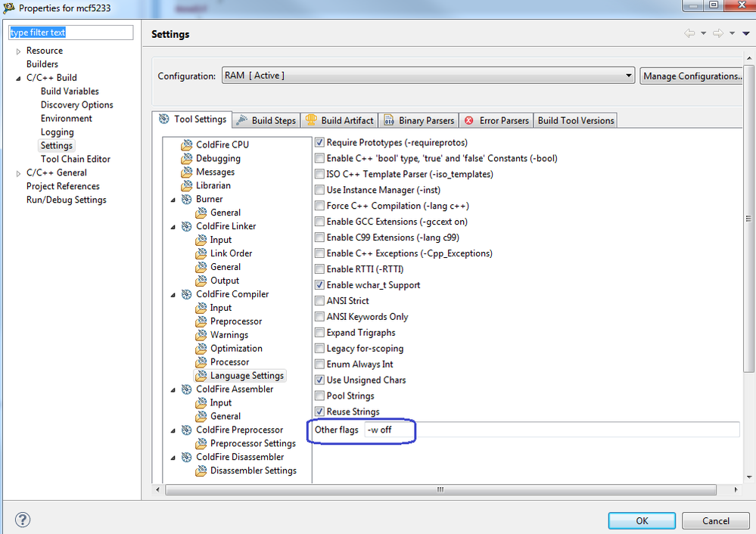
Task: Click the Language Settings page icon
Action: tap(201, 375)
